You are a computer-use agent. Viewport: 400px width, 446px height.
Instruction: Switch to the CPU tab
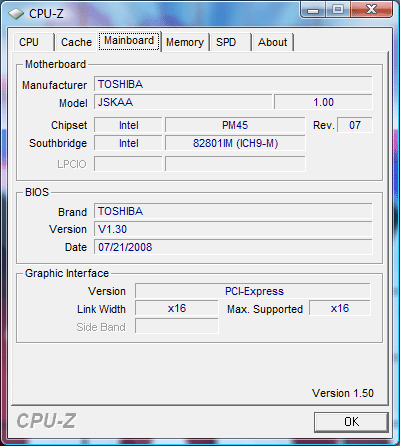(x=34, y=42)
